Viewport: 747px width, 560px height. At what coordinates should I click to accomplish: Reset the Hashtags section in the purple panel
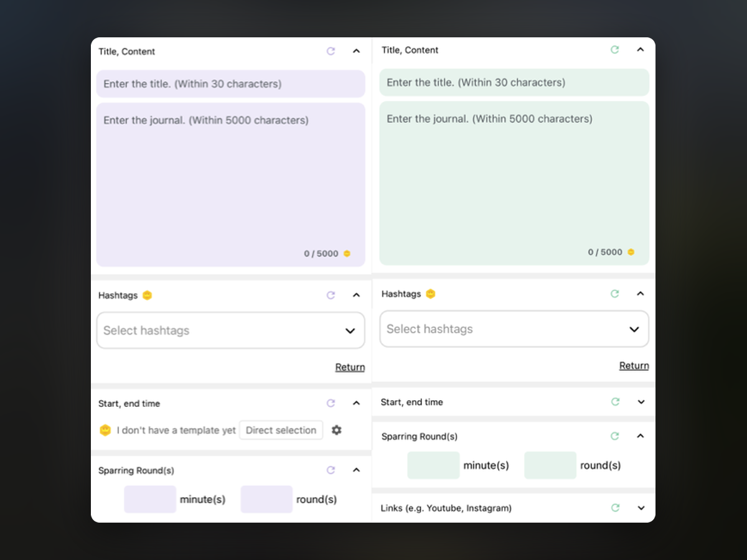point(331,295)
